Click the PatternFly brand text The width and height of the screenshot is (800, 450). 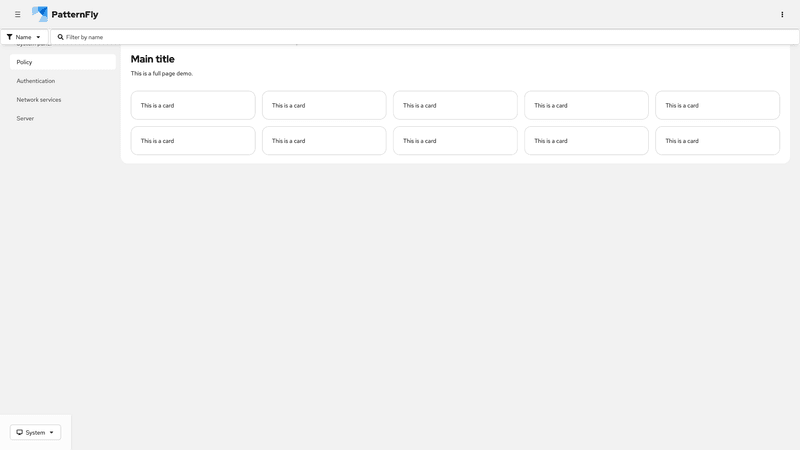coord(75,15)
